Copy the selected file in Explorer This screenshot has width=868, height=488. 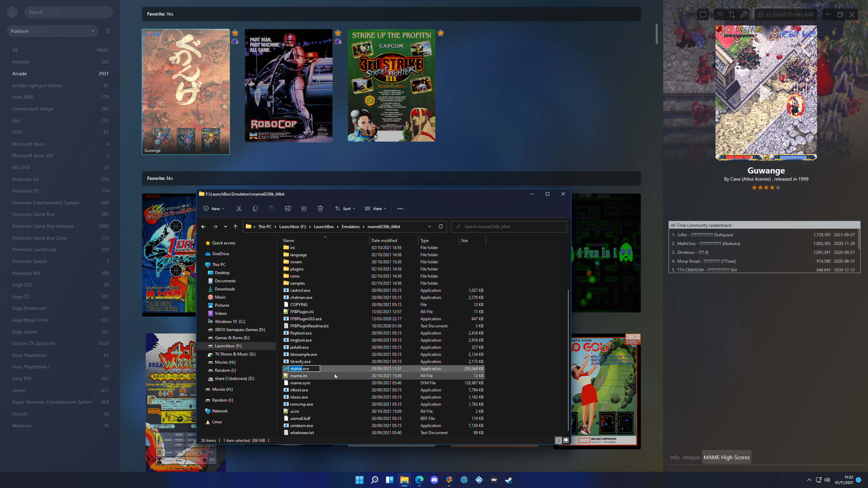[x=255, y=208]
